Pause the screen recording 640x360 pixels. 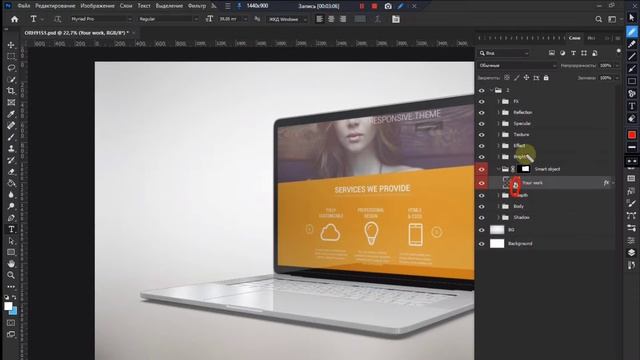[362, 6]
